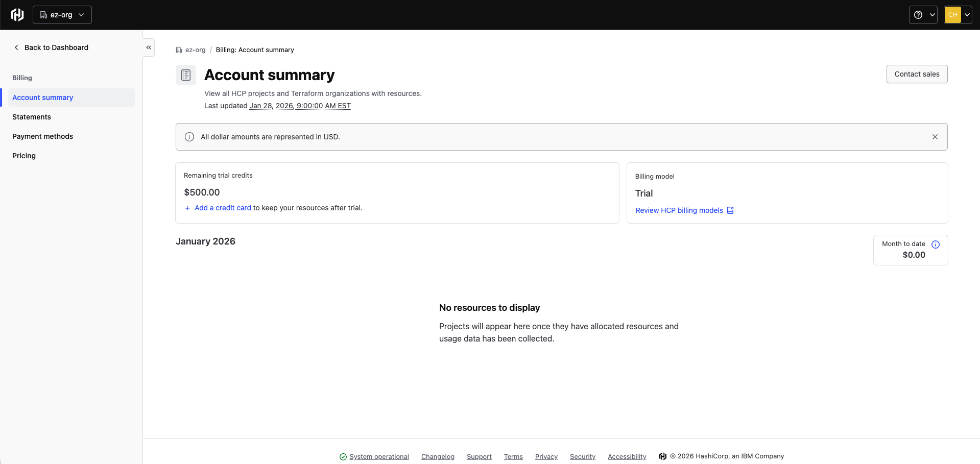This screenshot has width=980, height=464.
Task: Open the help menu question mark icon
Action: (918, 15)
